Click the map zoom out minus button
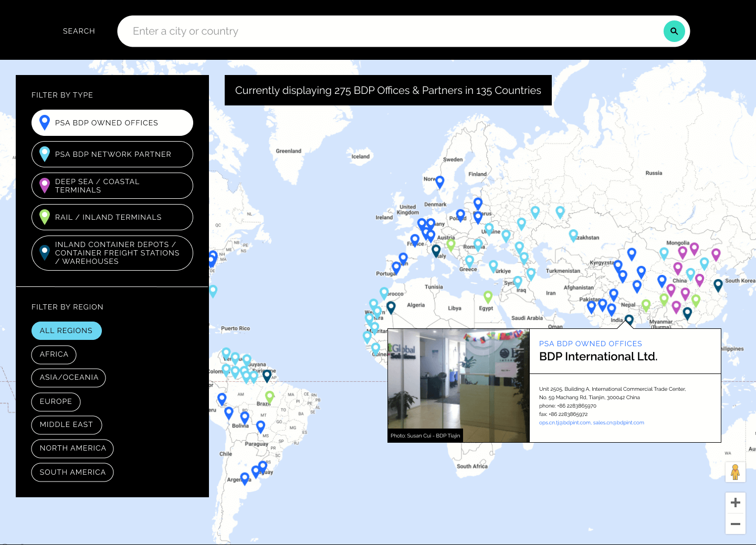 (x=735, y=524)
